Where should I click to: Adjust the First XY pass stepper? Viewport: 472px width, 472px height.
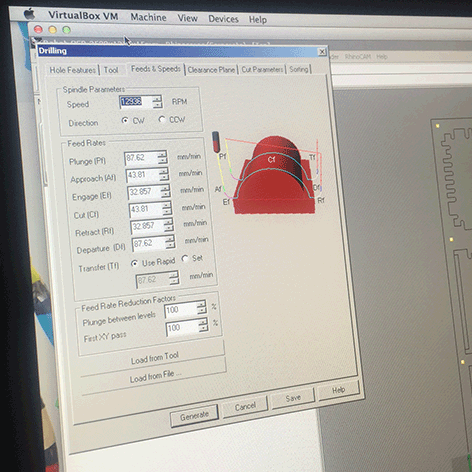click(204, 326)
